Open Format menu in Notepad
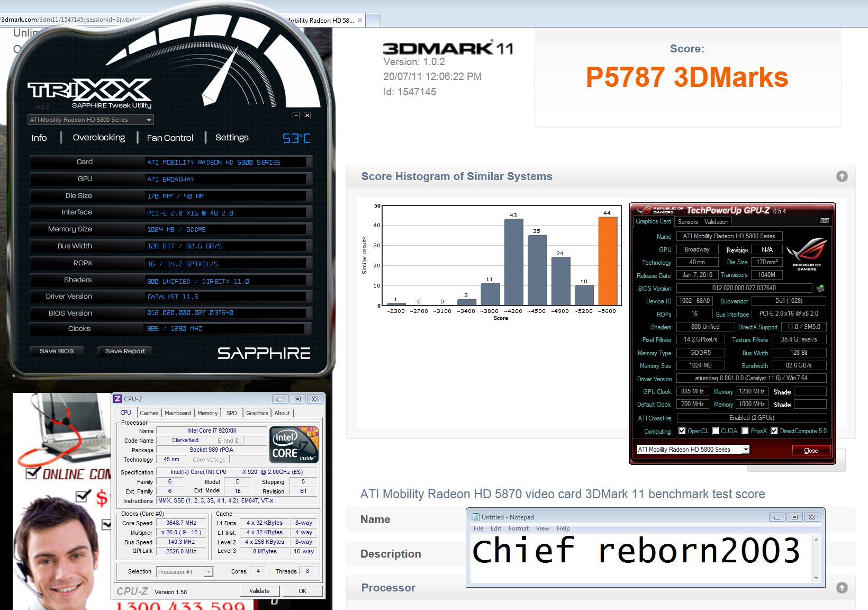Viewport: 868px width, 610px height. (519, 528)
